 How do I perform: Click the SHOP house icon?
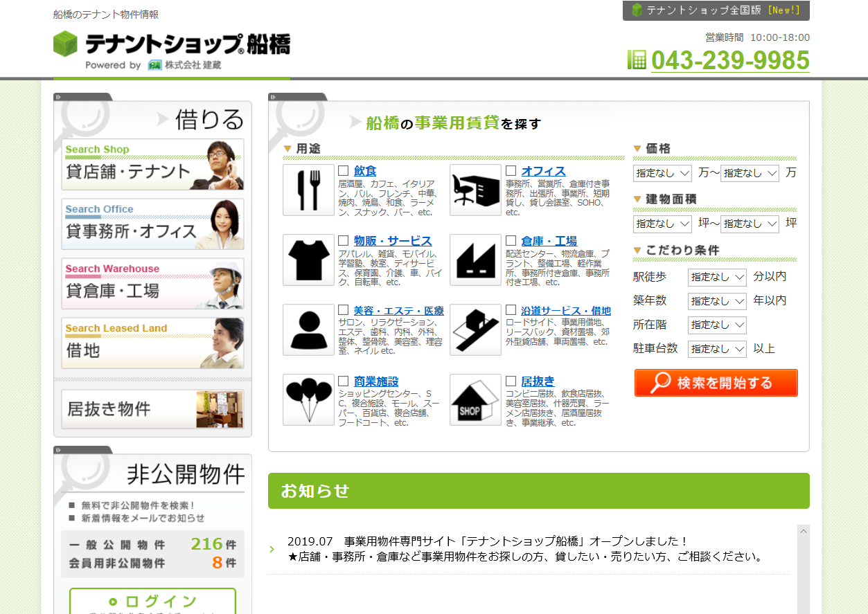tap(475, 399)
